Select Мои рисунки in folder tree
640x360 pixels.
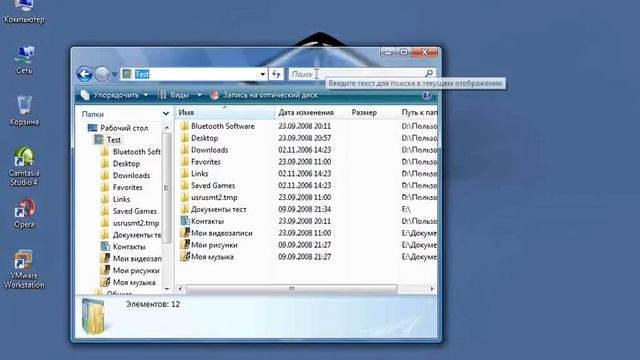130,271
